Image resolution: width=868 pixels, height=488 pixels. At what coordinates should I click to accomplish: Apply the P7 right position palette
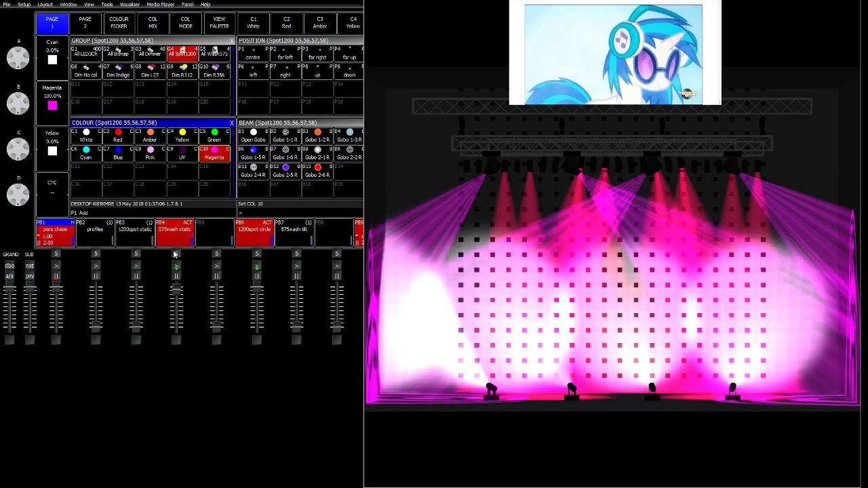click(x=285, y=71)
